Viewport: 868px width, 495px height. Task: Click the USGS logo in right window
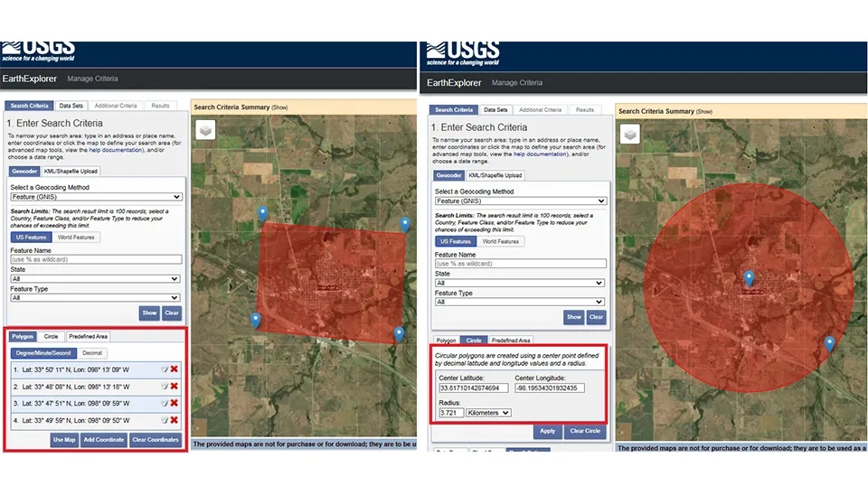[463, 54]
